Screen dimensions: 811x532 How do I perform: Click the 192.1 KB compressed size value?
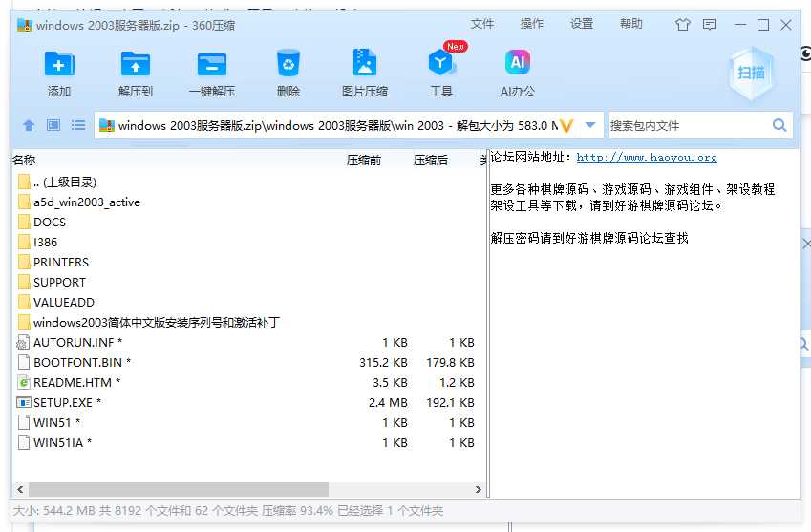click(450, 403)
